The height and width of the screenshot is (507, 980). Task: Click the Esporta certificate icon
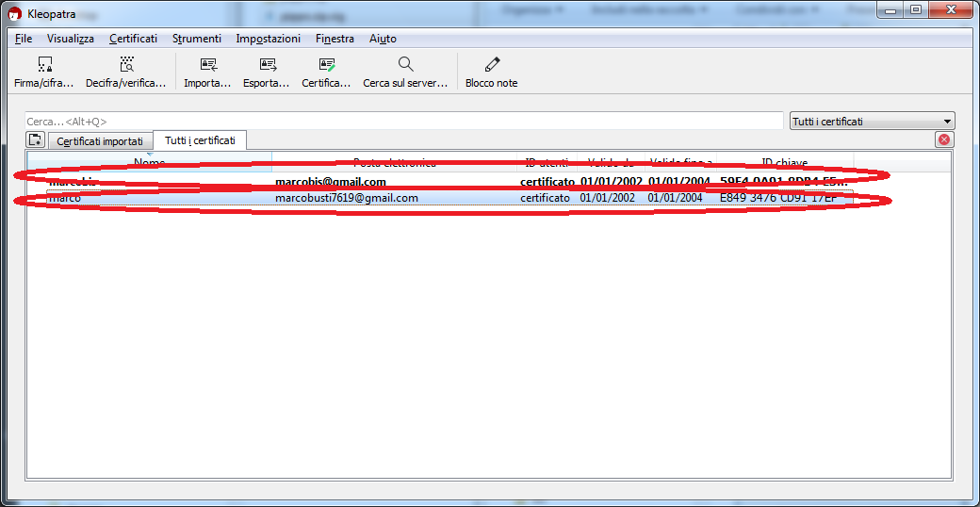(x=267, y=72)
